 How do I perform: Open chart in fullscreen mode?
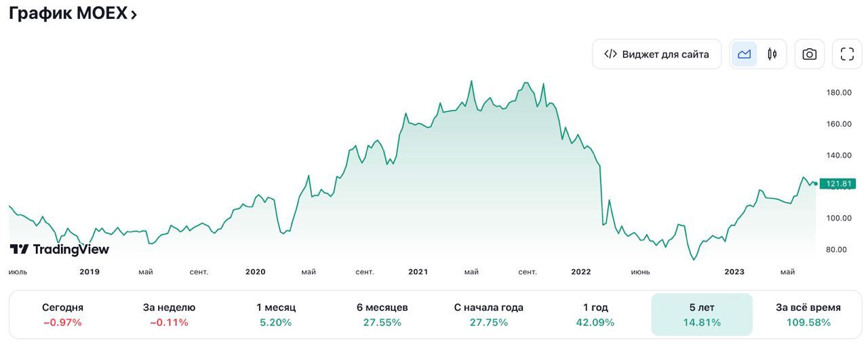(847, 54)
